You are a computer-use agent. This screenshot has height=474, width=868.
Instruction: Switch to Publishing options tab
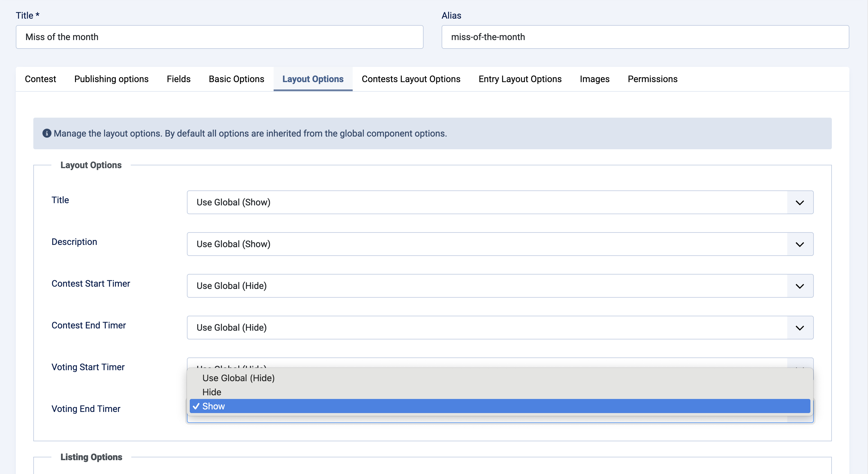click(x=111, y=79)
